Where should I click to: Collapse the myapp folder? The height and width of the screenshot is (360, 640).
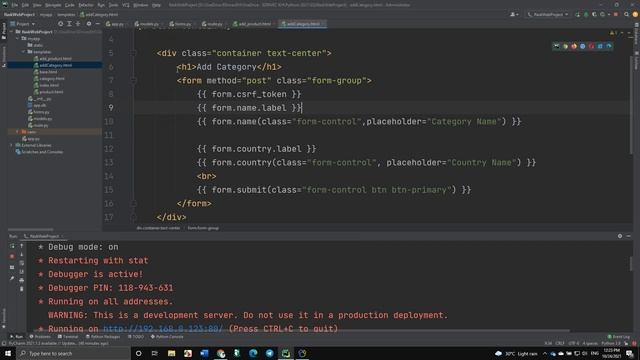[18, 38]
